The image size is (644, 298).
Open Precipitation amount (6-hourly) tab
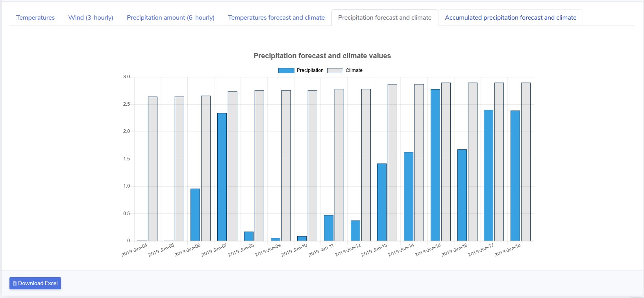tap(170, 18)
